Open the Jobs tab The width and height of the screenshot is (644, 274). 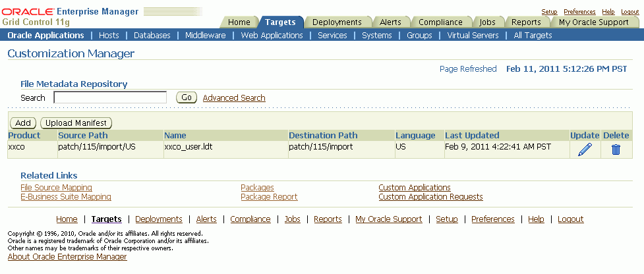point(487,22)
